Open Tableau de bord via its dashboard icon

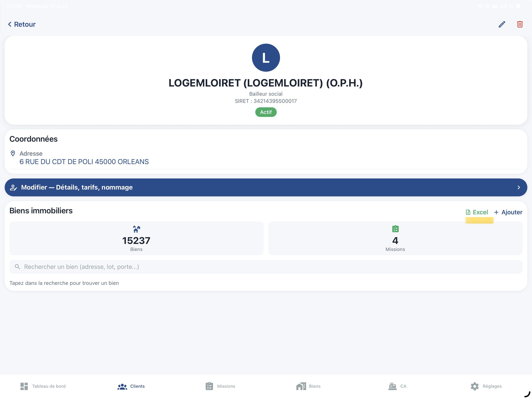pyautogui.click(x=24, y=386)
